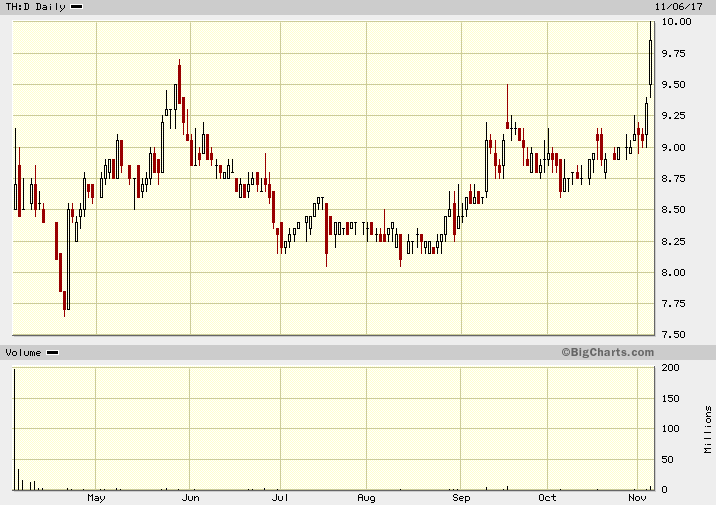The width and height of the screenshot is (716, 505).
Task: Click the 7.50 price axis label
Action: point(674,335)
